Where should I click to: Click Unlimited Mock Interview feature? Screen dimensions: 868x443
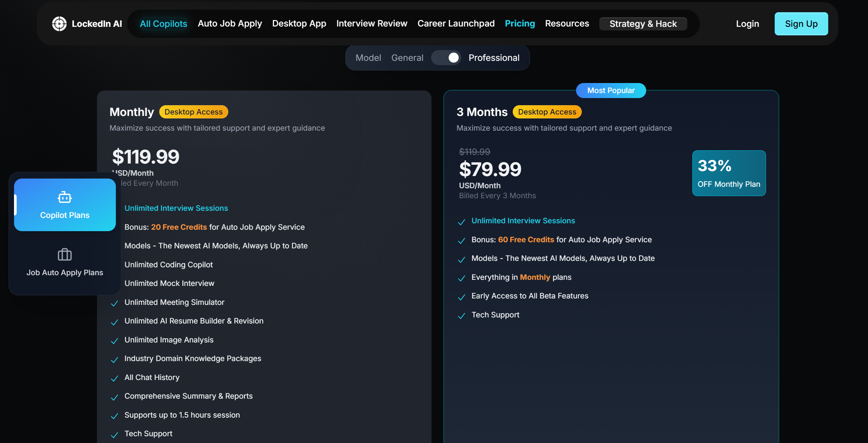pyautogui.click(x=169, y=283)
